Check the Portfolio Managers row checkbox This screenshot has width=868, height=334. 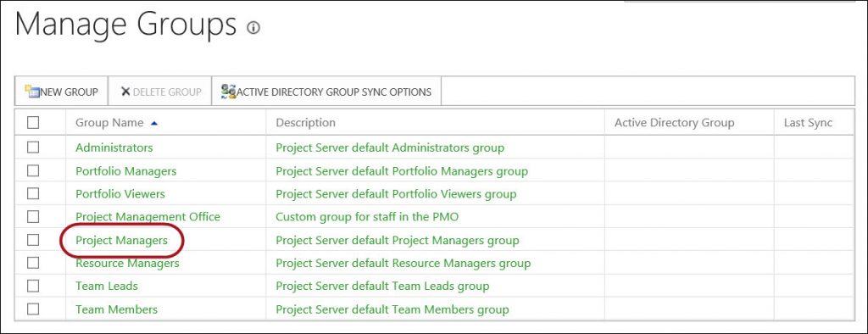[33, 170]
